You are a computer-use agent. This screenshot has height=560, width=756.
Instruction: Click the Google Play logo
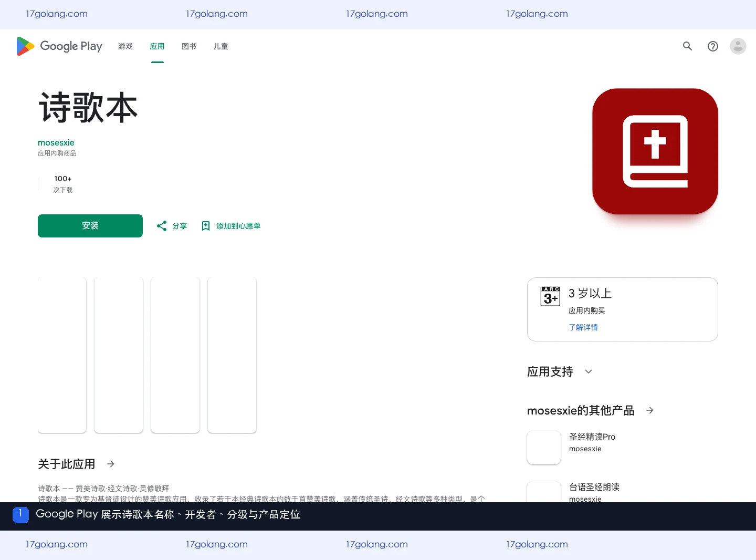click(59, 46)
